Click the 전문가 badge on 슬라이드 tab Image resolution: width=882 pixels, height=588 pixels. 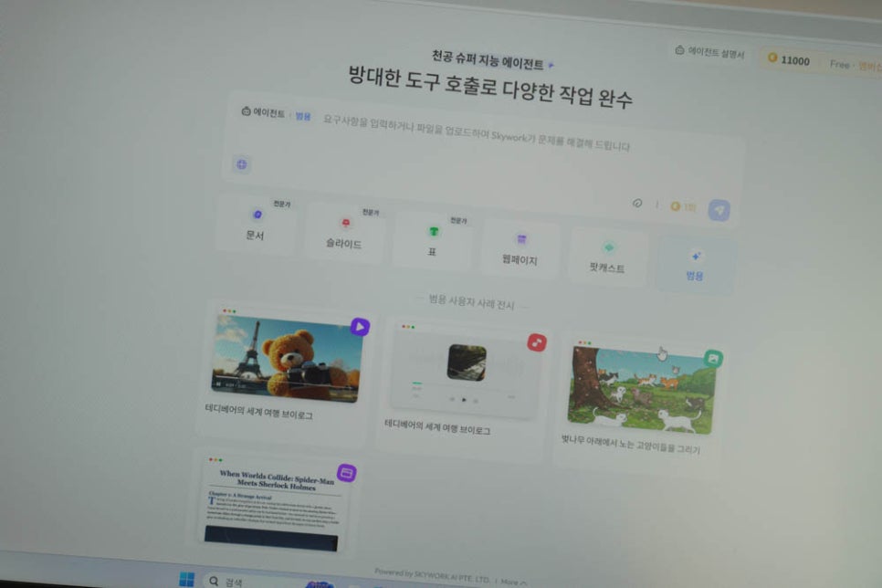371,212
